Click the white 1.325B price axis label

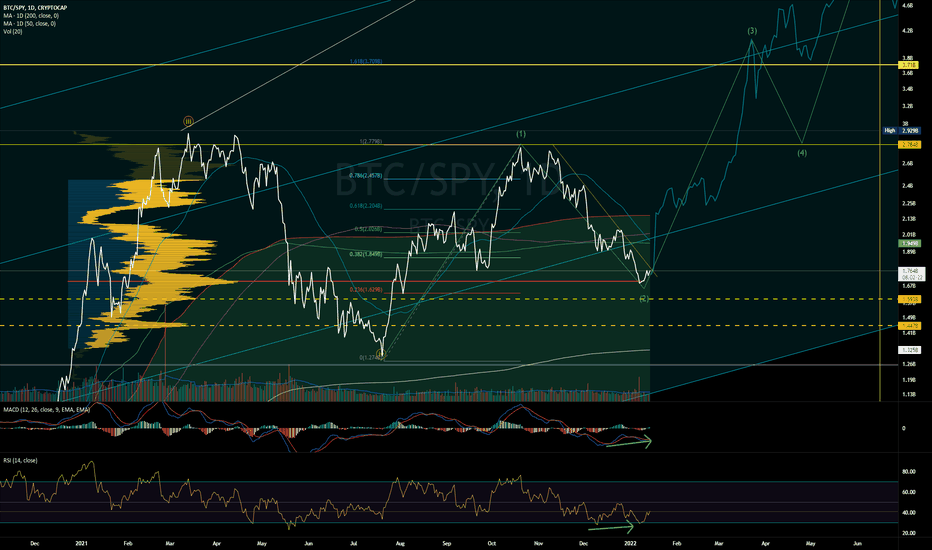click(x=909, y=350)
